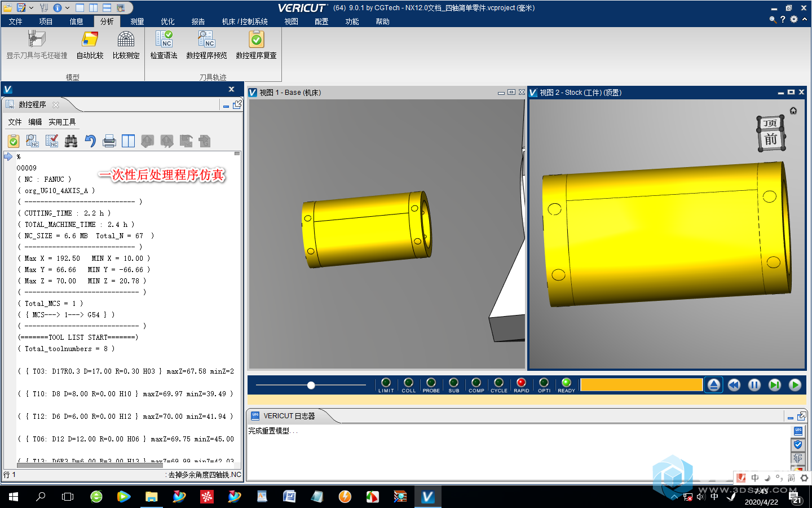Screen dimensions: 812x508
Task: Click the Windows taskbar search icon
Action: (41, 497)
